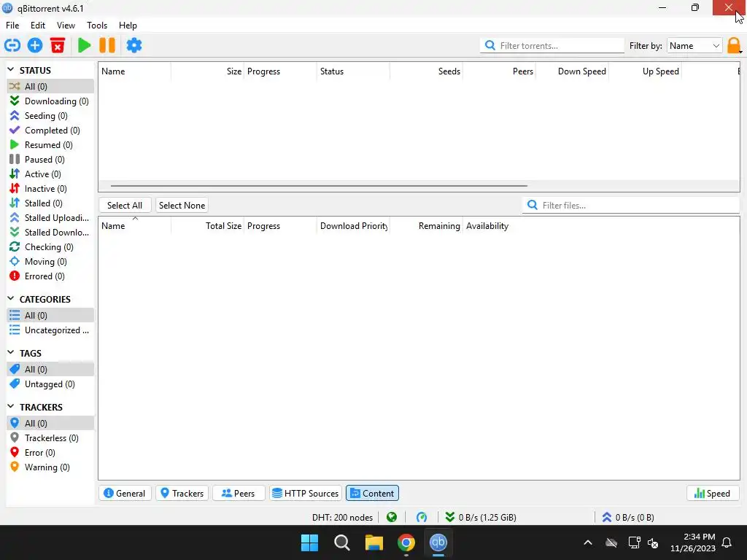Click the Filter files search field
The width and height of the screenshot is (747, 560).
(631, 205)
